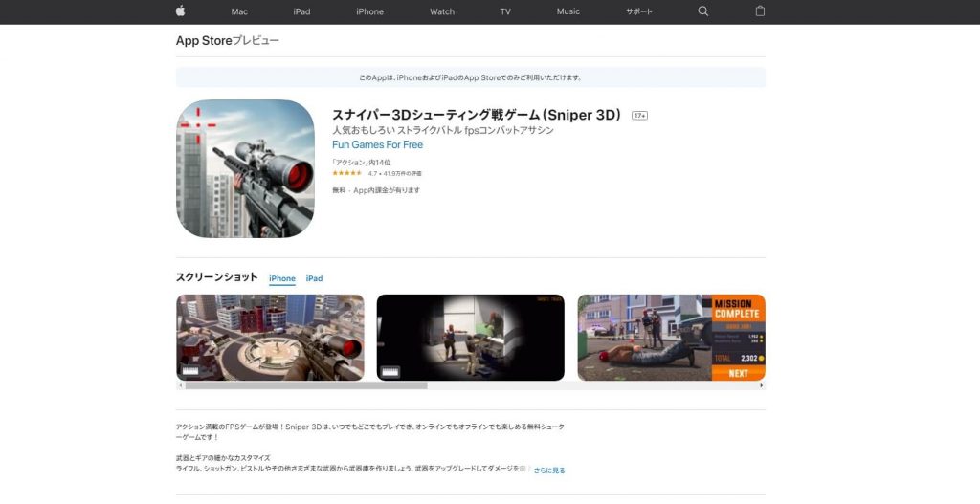Switch to the iPhone screenshots tab
This screenshot has width=980, height=504.
click(282, 278)
